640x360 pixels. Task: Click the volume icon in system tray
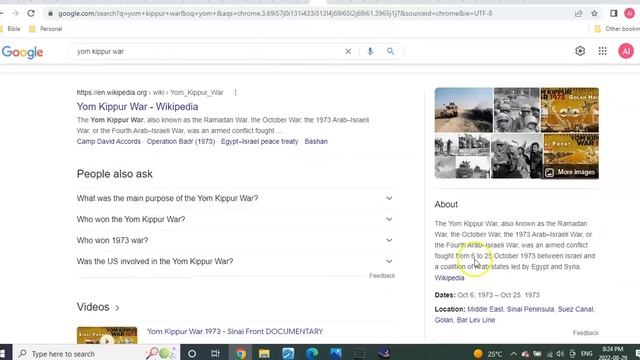[560, 354]
